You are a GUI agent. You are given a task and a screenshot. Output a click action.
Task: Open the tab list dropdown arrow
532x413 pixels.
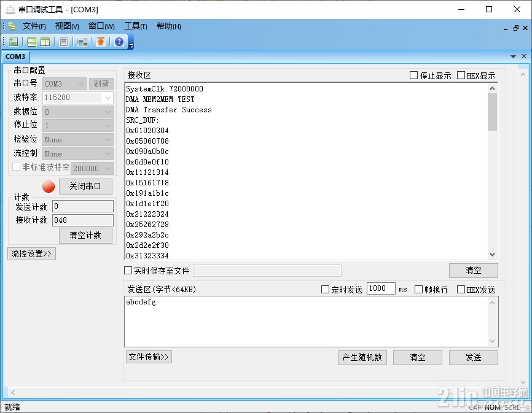tap(513, 56)
